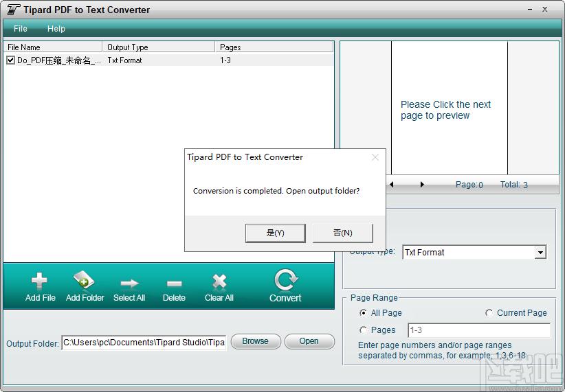
Task: Go to next preview page arrow
Action: point(422,184)
